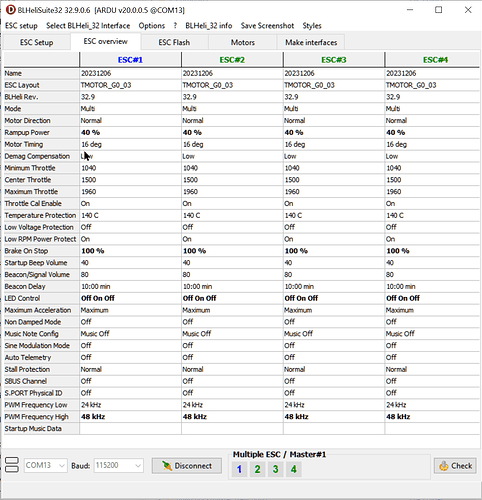Toggle ESC number 2 selector
Viewport: 482px width, 500px height.
click(257, 469)
